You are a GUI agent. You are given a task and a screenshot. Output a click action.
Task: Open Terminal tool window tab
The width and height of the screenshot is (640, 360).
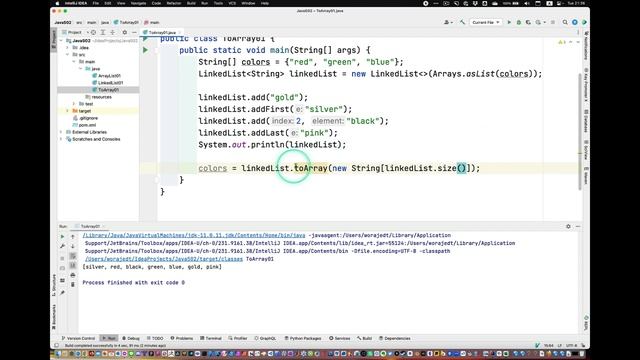coord(211,338)
